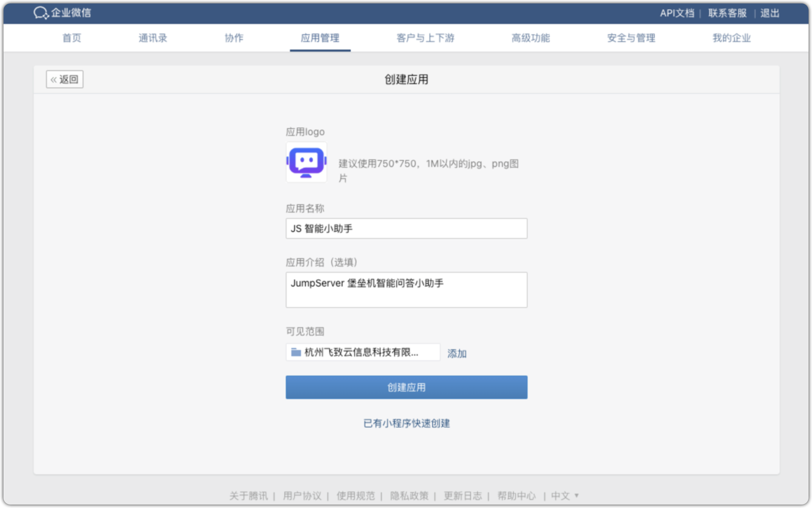
Task: Switch to the 安全与管理 tab
Action: (631, 38)
